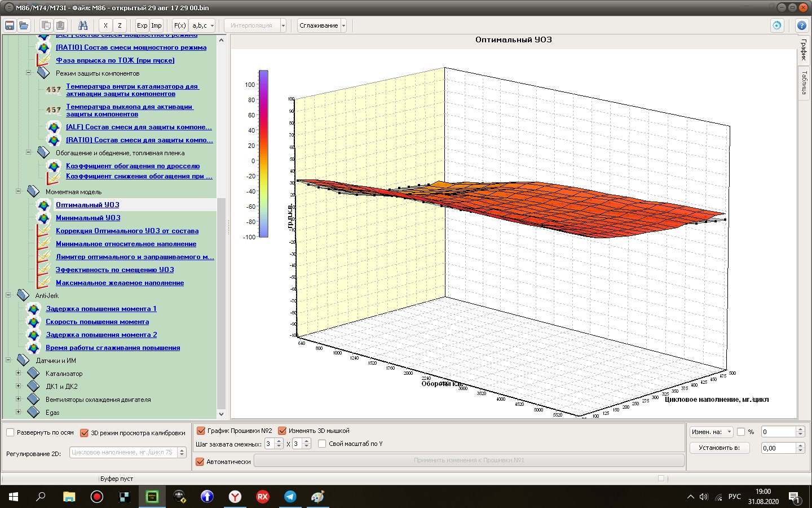The width and height of the screenshot is (812, 508).
Task: Click the curve icon beside Эффективность по смещению УОЗ
Action: click(x=44, y=270)
